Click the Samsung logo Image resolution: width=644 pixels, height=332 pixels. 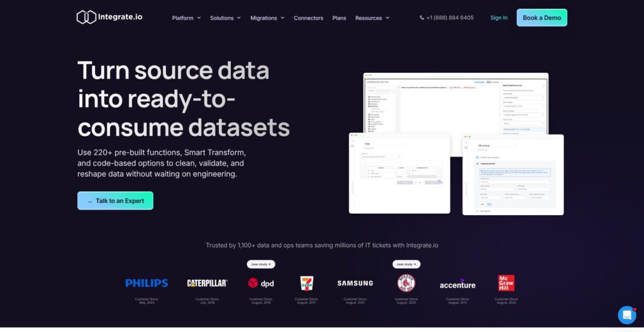pyautogui.click(x=355, y=283)
